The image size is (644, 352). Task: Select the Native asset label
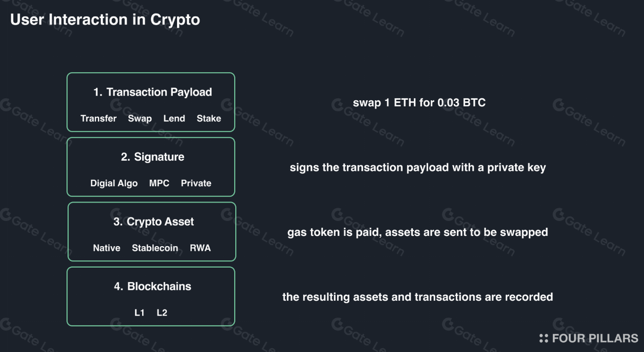point(106,248)
